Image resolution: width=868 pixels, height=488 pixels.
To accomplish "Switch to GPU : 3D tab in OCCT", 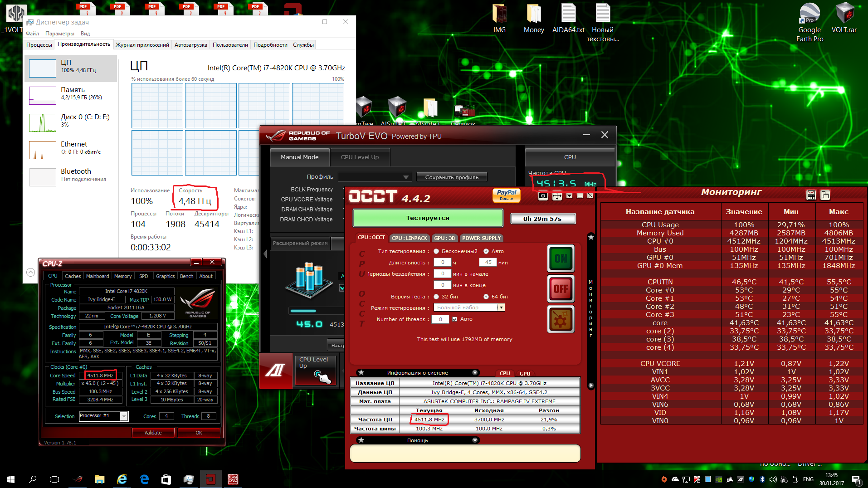I will click(444, 238).
